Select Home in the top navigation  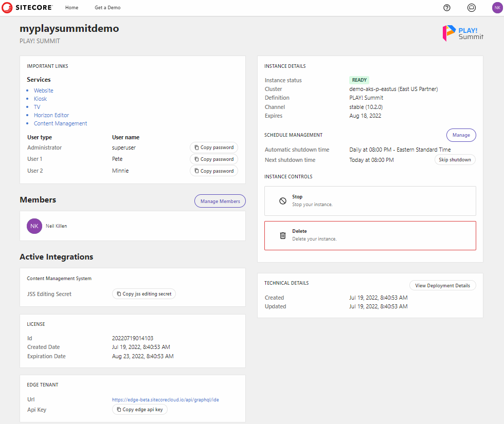tap(71, 7)
